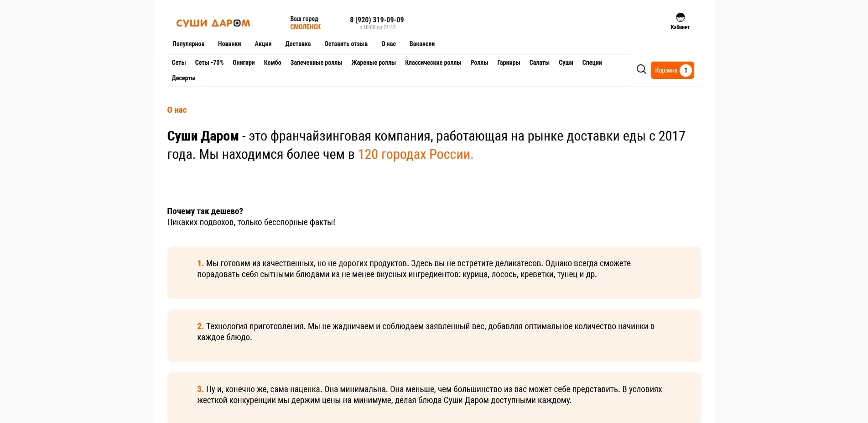The height and width of the screenshot is (423, 868).
Task: Click Оставить отзыв to leave feedback
Action: [345, 44]
